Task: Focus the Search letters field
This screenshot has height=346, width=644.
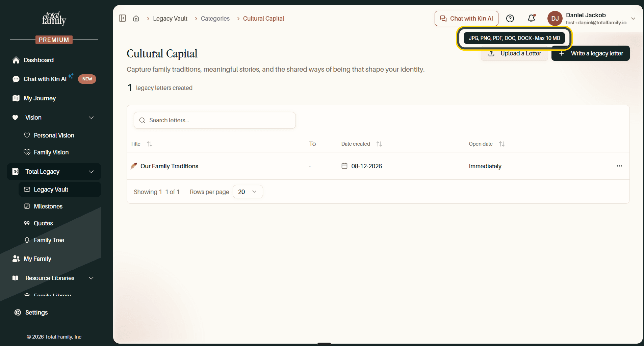Action: (x=215, y=120)
